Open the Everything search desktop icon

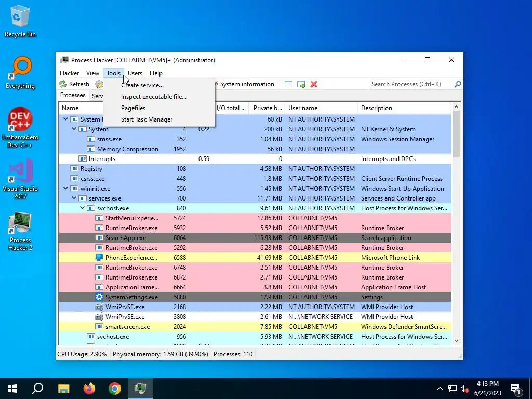point(20,73)
